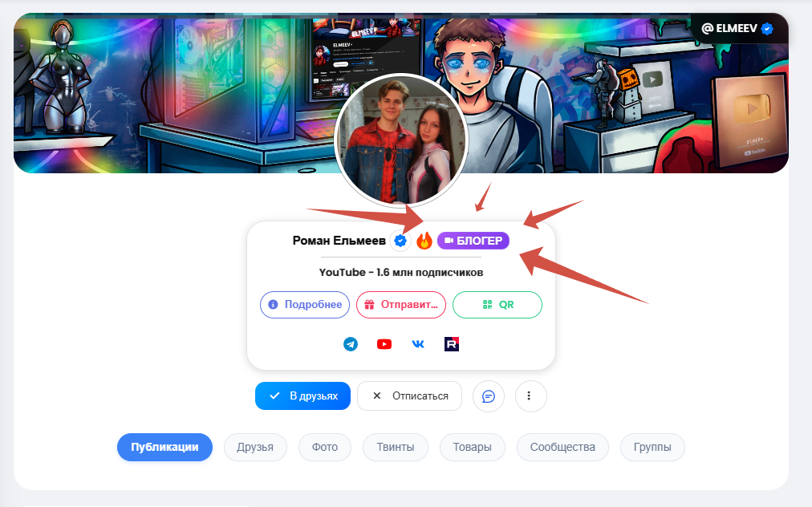Open chat via the message bubble icon
The height and width of the screenshot is (507, 812).
coord(488,395)
